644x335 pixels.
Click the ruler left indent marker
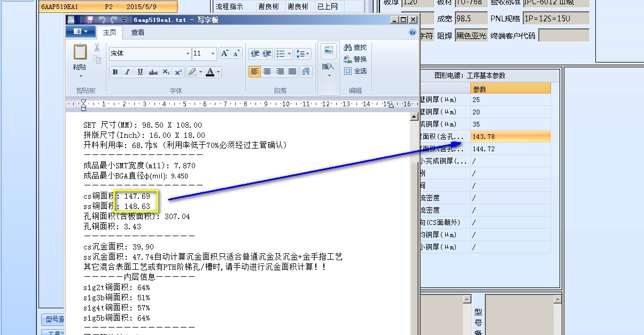click(83, 104)
